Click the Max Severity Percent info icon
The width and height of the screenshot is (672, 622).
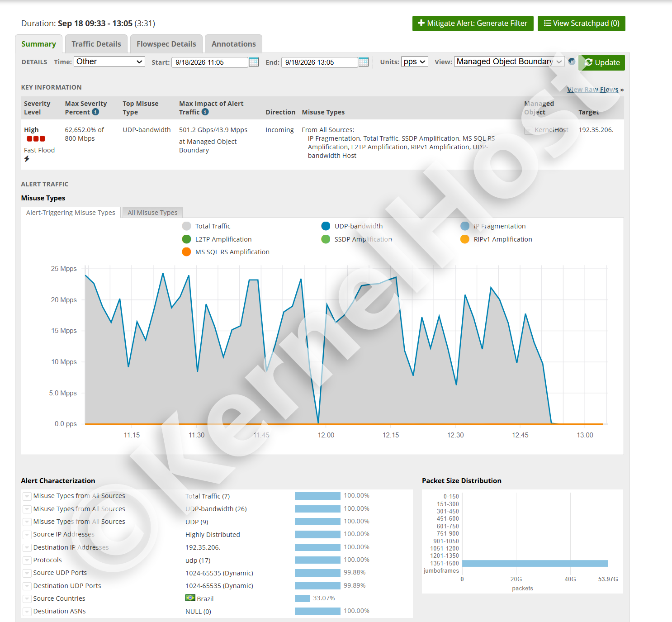95,112
